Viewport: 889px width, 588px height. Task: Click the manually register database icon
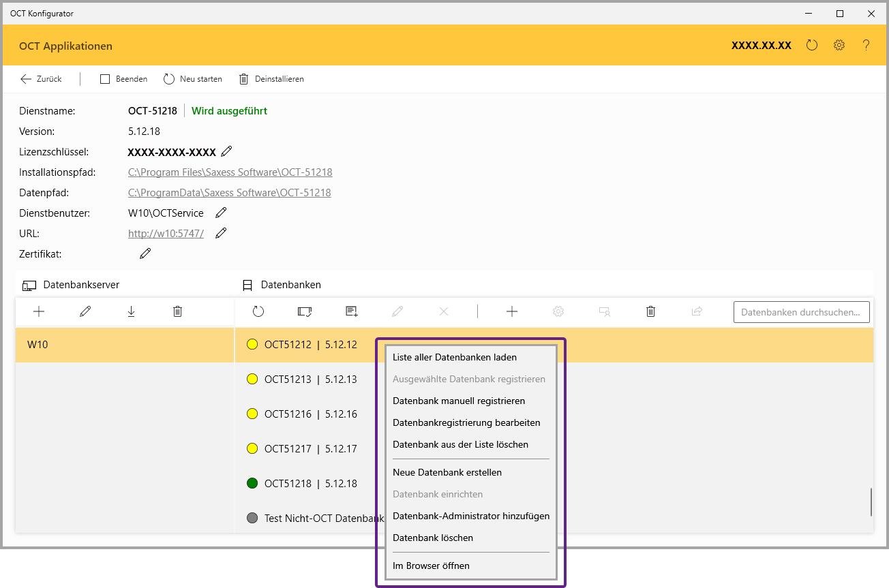pos(352,311)
